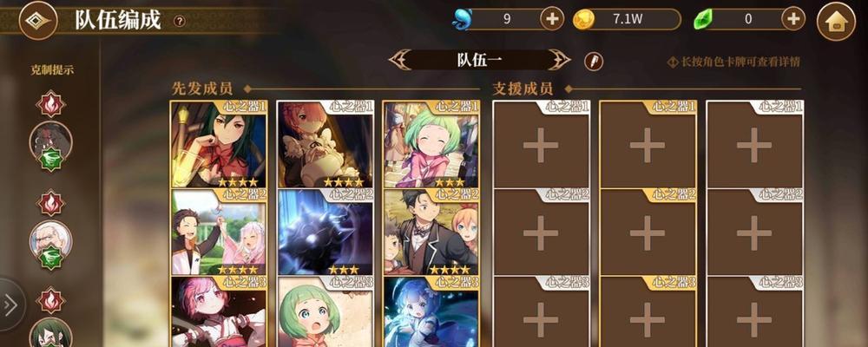The width and height of the screenshot is (868, 347).
Task: Add green gems with the plus button
Action: [793, 19]
